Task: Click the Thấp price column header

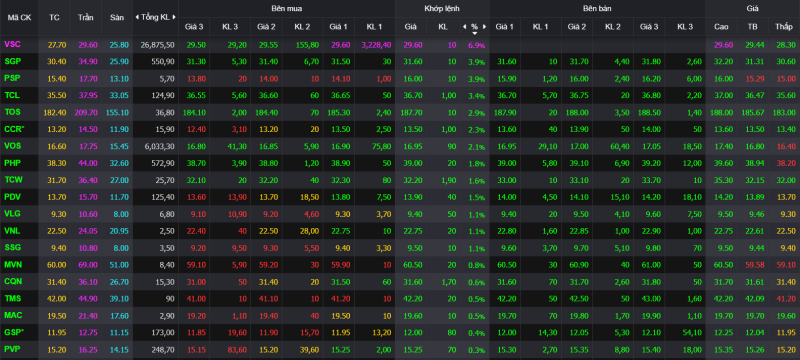Action: pyautogui.click(x=783, y=26)
